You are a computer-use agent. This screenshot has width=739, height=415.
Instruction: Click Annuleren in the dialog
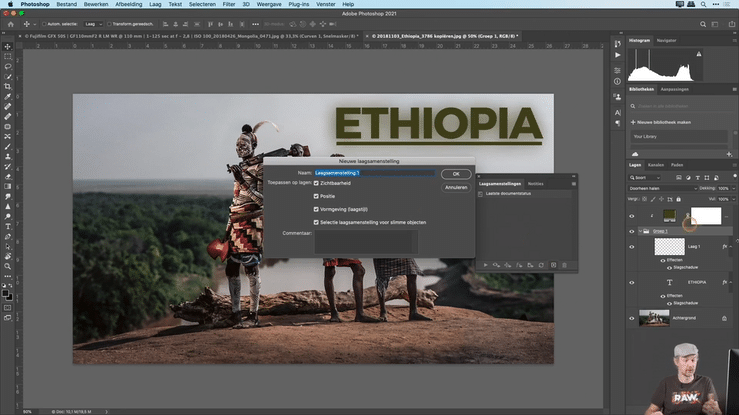456,187
